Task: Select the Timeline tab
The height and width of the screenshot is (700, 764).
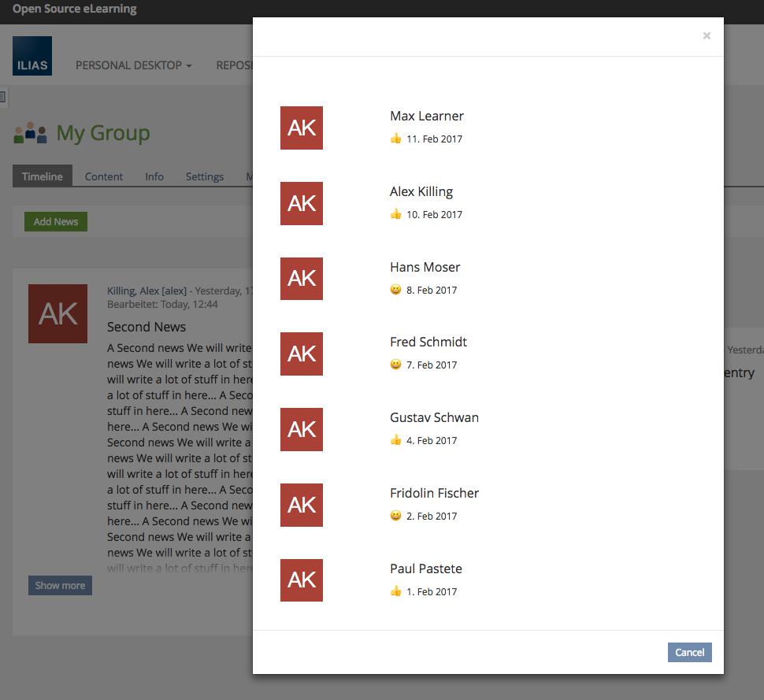Action: coord(43,176)
